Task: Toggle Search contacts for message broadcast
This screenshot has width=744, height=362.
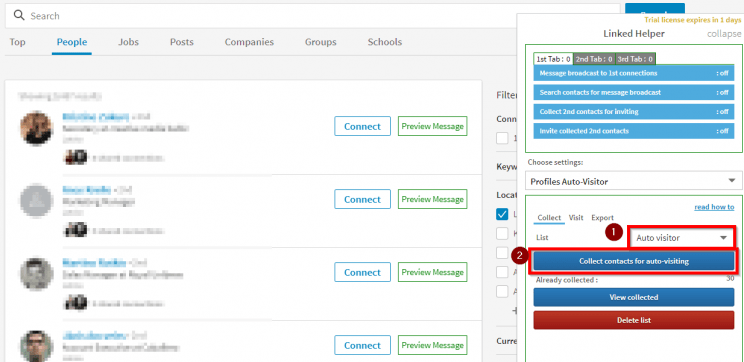Action: pos(634,93)
